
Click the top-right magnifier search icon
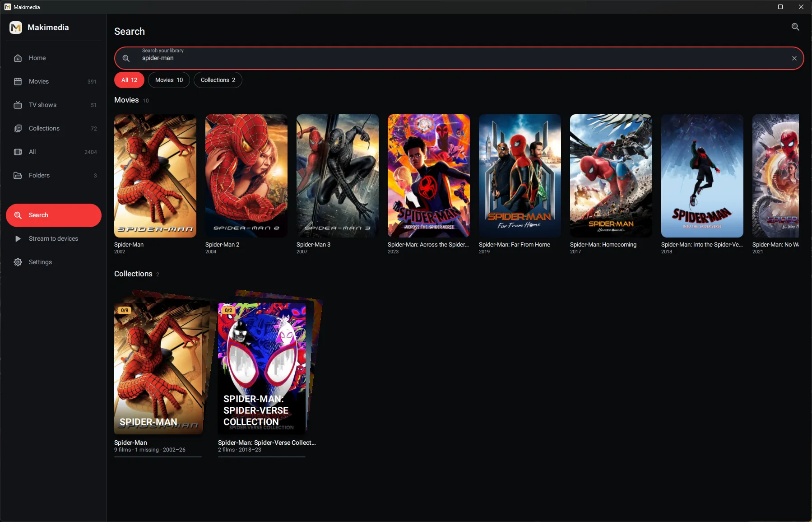pyautogui.click(x=795, y=27)
